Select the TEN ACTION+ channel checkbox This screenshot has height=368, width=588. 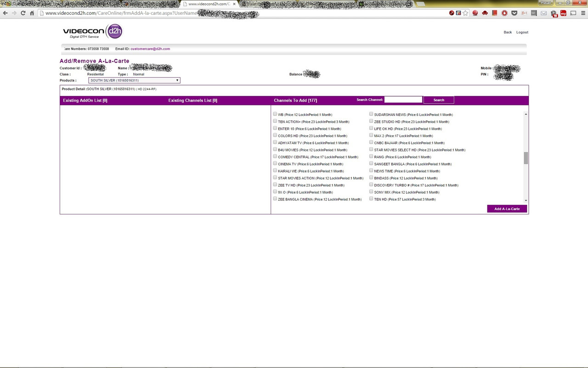point(275,121)
